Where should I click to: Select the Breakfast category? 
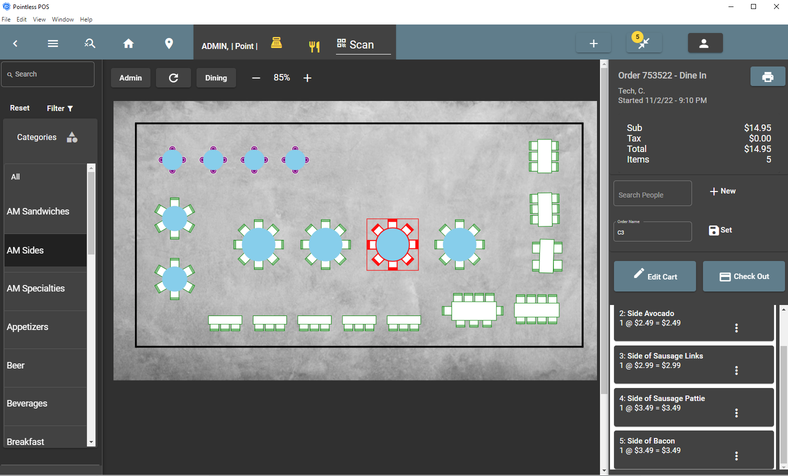coord(45,437)
